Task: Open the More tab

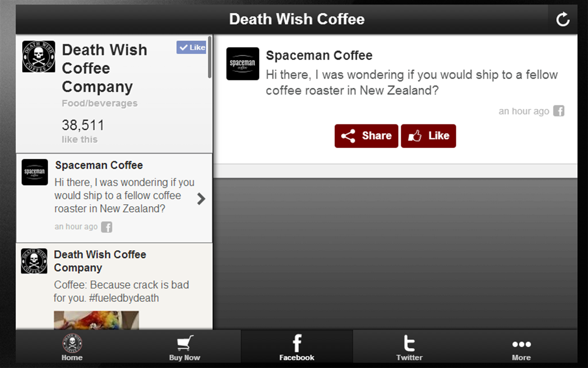Action: [x=521, y=346]
